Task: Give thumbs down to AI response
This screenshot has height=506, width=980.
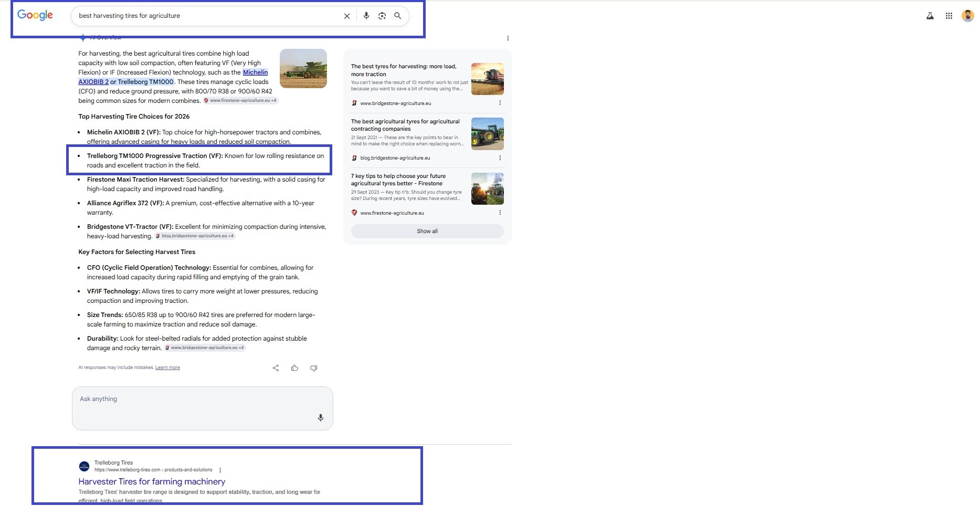Action: coord(313,368)
